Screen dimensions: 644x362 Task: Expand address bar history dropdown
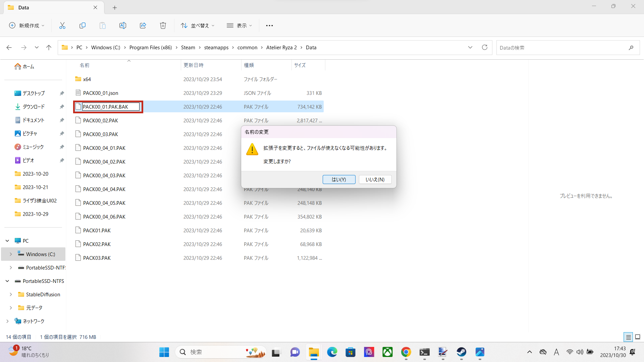tap(470, 48)
